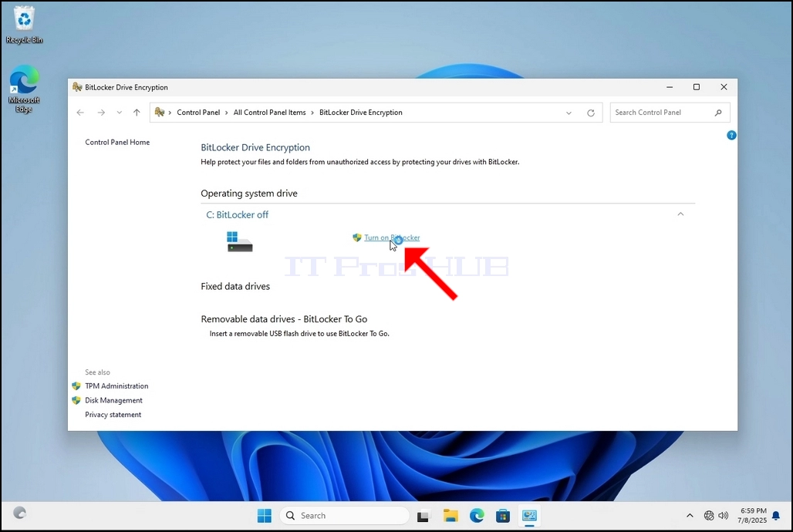Open network settings globe icon

709,515
